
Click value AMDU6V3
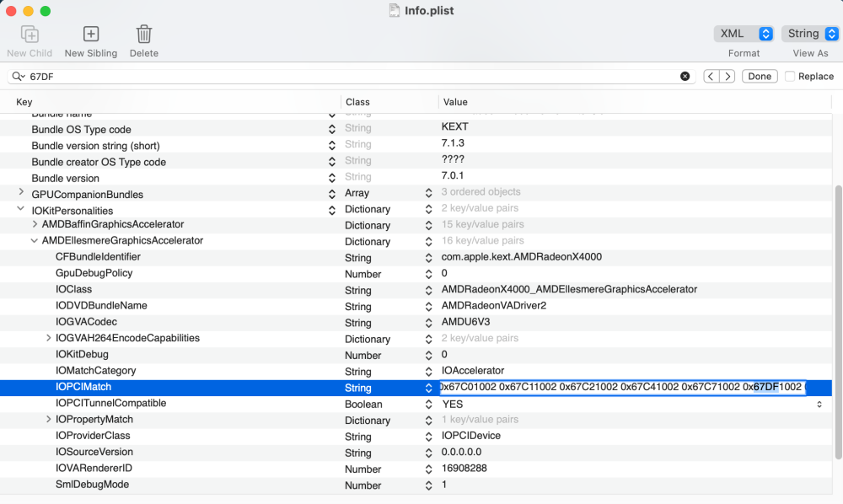point(465,322)
